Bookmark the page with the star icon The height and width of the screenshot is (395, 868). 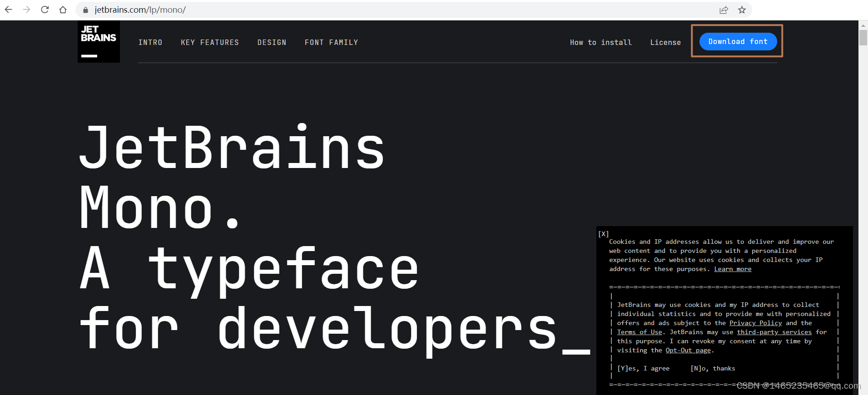coord(742,10)
